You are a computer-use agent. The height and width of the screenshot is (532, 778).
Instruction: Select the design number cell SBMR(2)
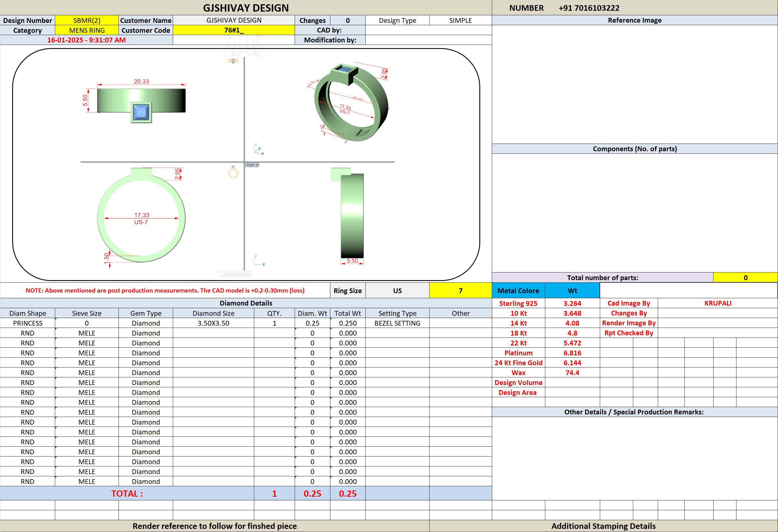[x=87, y=20]
